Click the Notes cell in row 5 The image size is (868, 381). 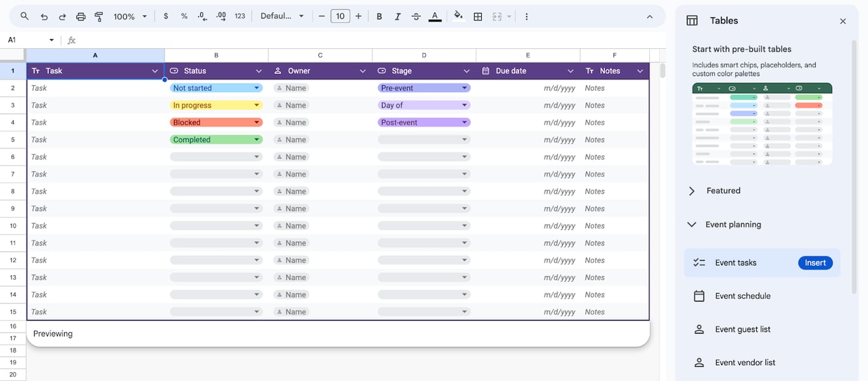[614, 140]
